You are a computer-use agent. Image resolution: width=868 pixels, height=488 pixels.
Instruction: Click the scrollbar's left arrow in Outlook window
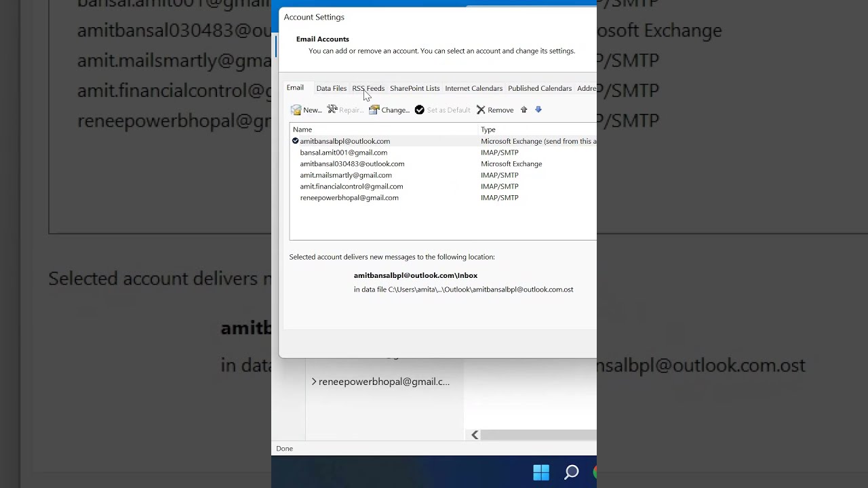click(x=475, y=435)
